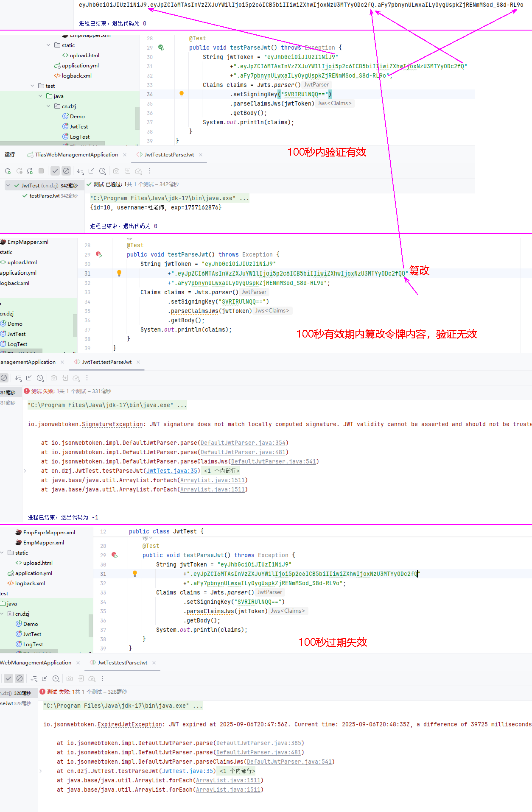
Task: Switch to the TliasWebManagementApplication run tab
Action: [x=76, y=155]
